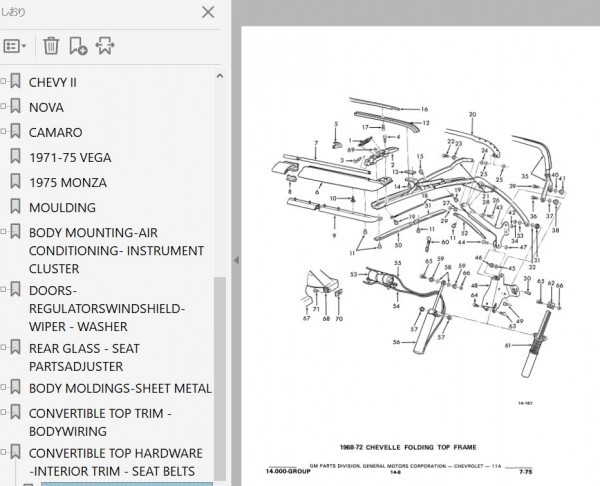Collapse the CONVERTIBLE TOP HARDWARE bookmark
Screen dimensions: 600x486
tap(3, 452)
